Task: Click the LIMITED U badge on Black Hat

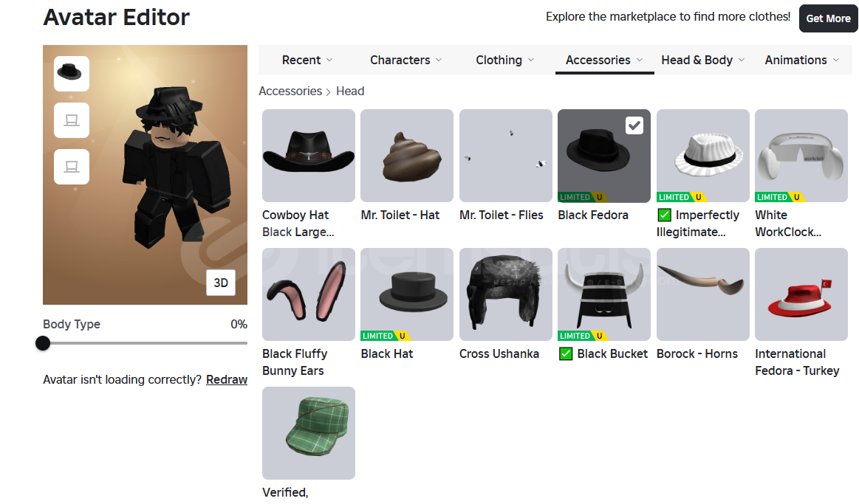Action: (x=386, y=336)
